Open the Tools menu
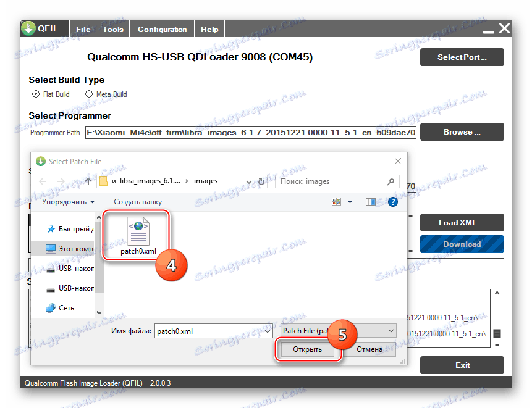The height and width of the screenshot is (408, 532). click(x=113, y=30)
